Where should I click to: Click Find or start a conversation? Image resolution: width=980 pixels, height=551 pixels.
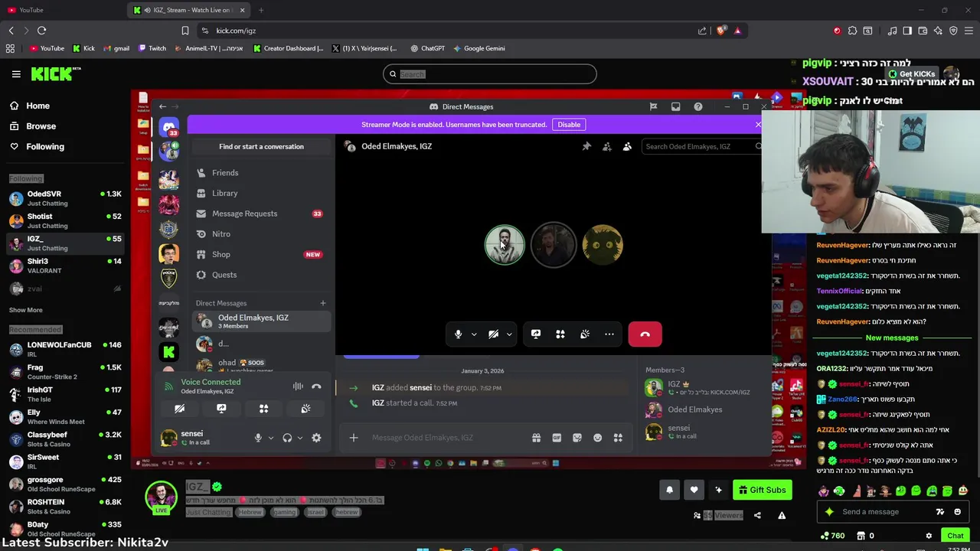point(261,146)
